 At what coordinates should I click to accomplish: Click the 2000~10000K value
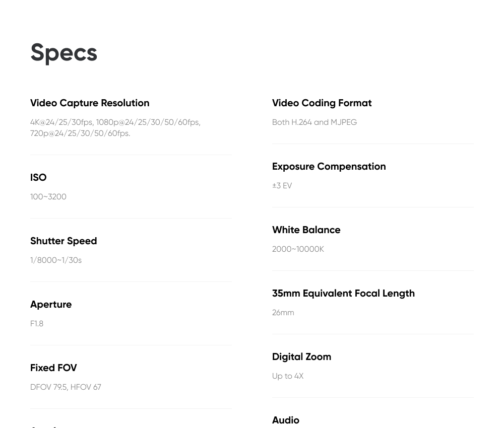pyautogui.click(x=298, y=249)
